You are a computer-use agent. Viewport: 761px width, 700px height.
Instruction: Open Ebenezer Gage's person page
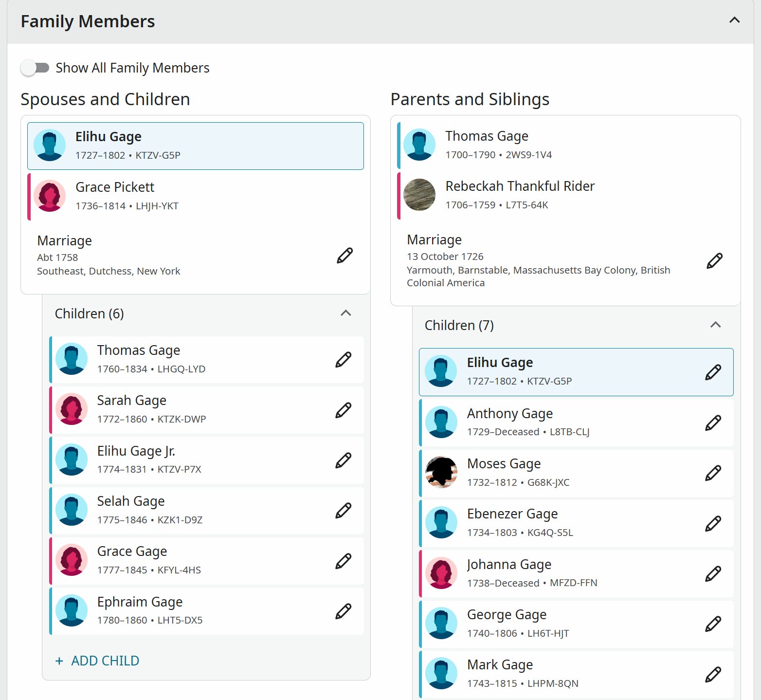click(512, 514)
